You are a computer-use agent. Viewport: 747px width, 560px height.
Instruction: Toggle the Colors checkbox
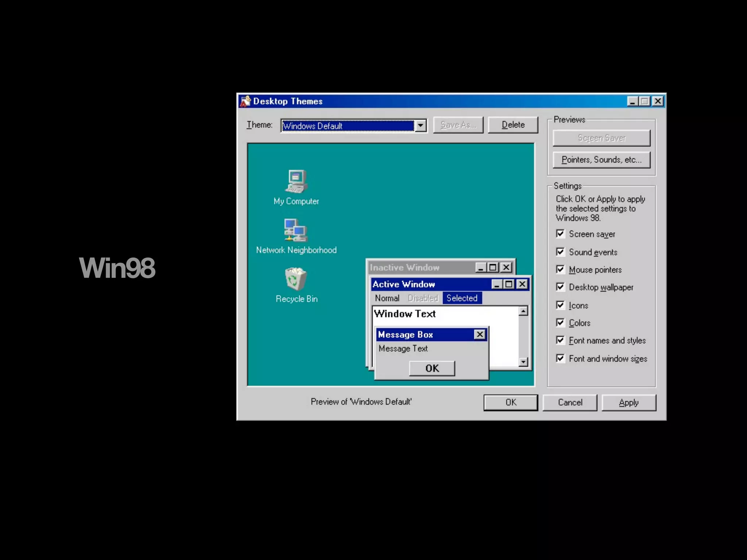click(560, 323)
